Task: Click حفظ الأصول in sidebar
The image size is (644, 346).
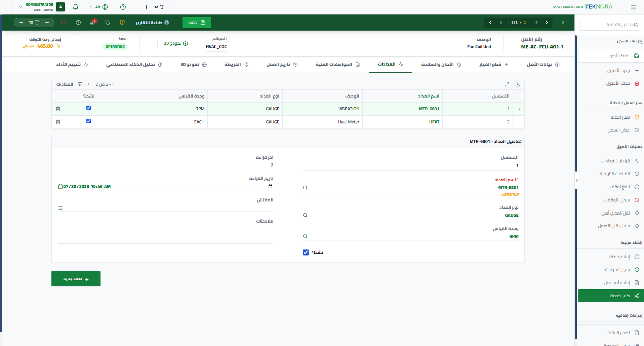Action: 611,56
